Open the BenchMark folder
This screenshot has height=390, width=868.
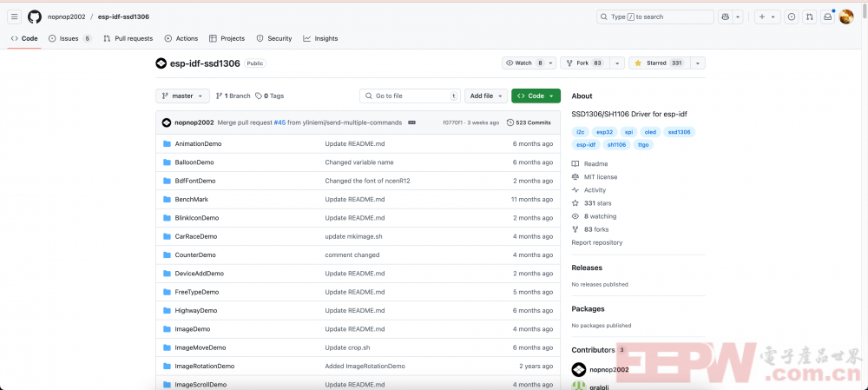coord(192,200)
